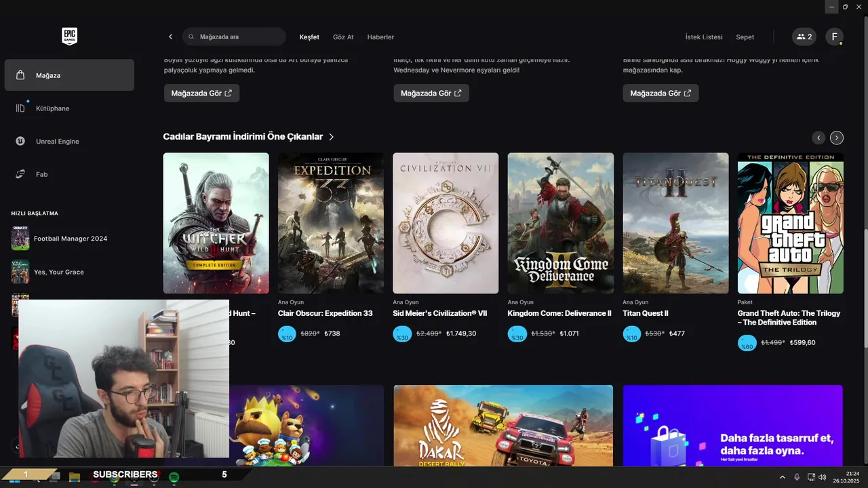
Task: Click Kingdom Come: Deliverance II title
Action: [x=559, y=313]
